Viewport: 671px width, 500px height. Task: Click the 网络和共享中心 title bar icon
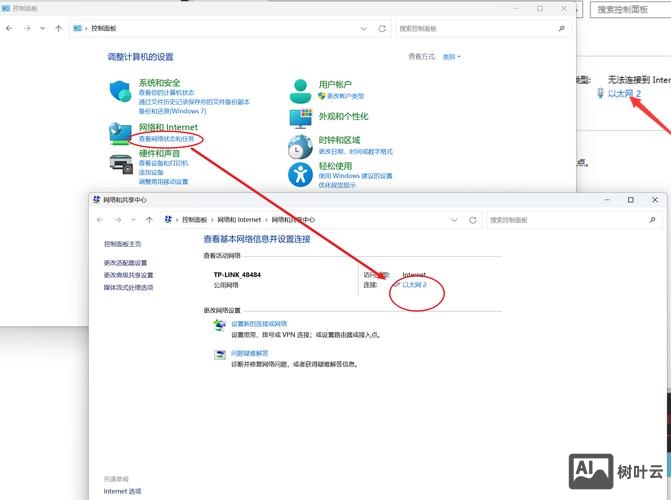click(x=96, y=199)
